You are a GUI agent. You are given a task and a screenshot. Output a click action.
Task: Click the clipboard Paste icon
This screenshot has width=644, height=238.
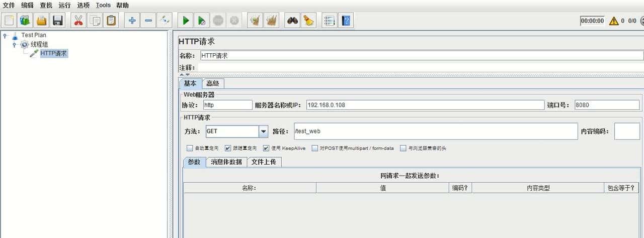click(x=111, y=21)
